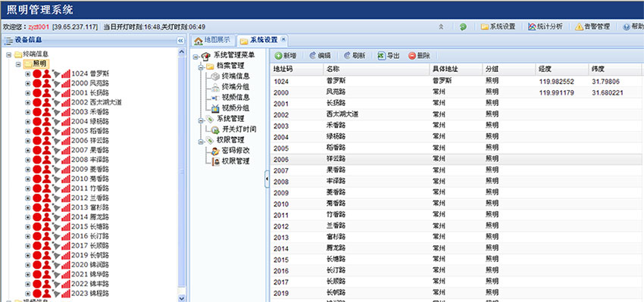This screenshot has height=302, width=644.
Task: Open 统计分析 in the top toolbar
Action: [x=545, y=27]
